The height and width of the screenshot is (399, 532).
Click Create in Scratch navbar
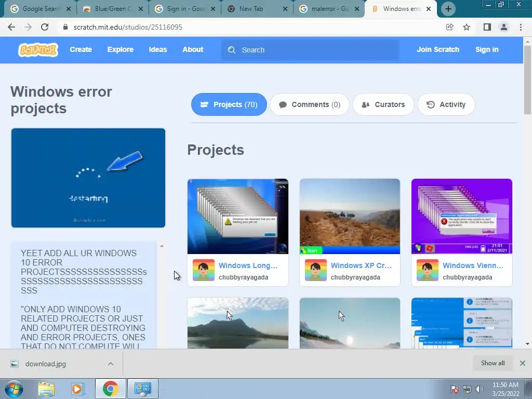click(81, 49)
